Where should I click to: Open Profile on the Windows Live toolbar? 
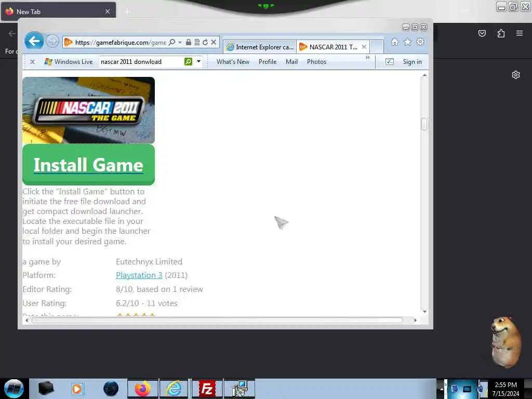click(268, 62)
